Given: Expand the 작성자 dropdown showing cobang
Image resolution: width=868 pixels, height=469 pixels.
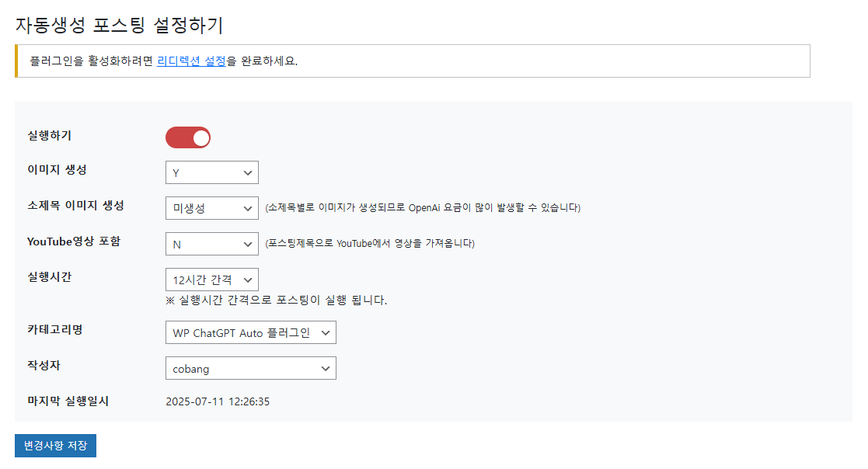Looking at the screenshot, I should (x=251, y=368).
